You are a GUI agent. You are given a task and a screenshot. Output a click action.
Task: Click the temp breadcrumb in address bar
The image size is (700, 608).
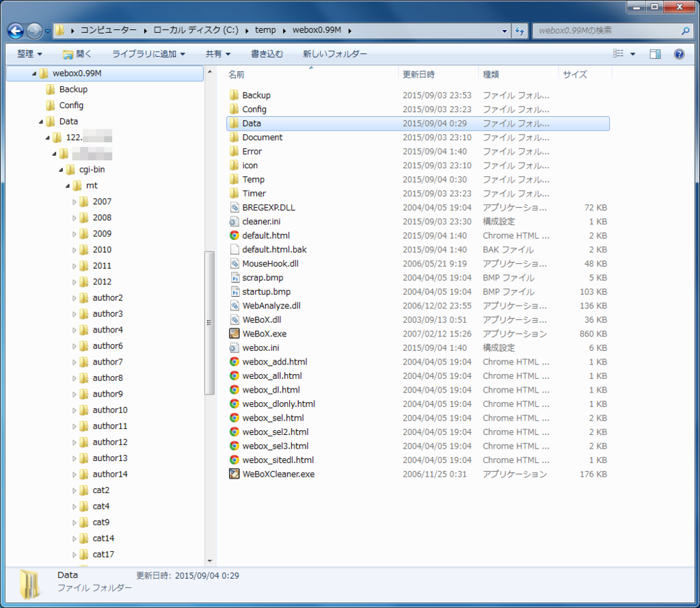(265, 30)
